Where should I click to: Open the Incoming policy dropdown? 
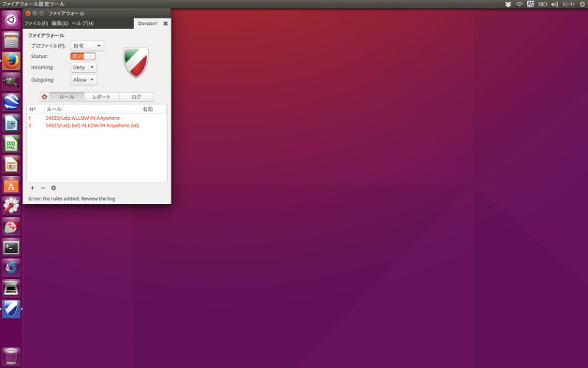point(84,67)
